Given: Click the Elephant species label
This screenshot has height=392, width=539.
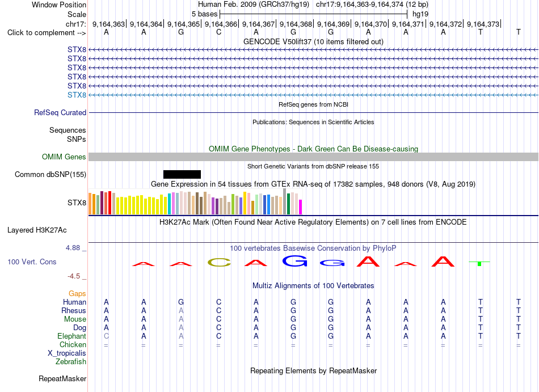Looking at the screenshot, I should point(71,336).
